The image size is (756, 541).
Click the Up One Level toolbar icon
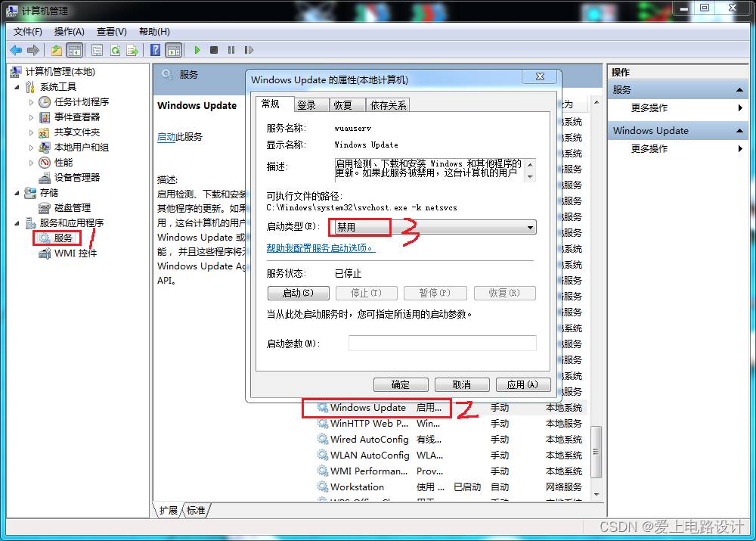tap(57, 50)
